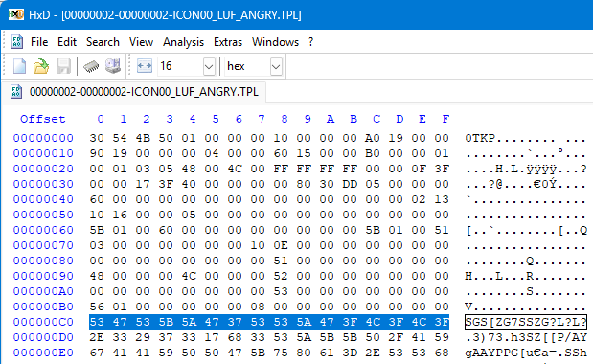Click hex byte A0 in row 00000000
This screenshot has height=364, width=593.
[x=373, y=138]
